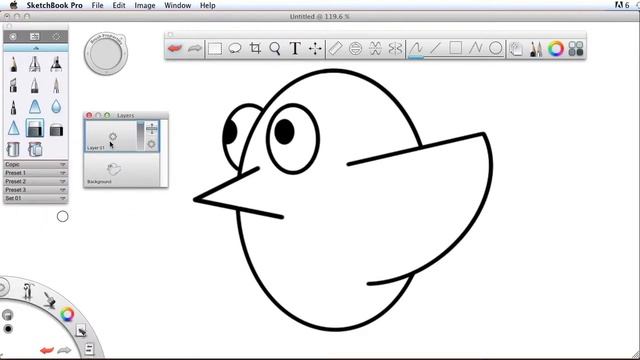Enable vertical symmetry drawing
This screenshot has height=360, width=640.
pyautogui.click(x=395, y=49)
